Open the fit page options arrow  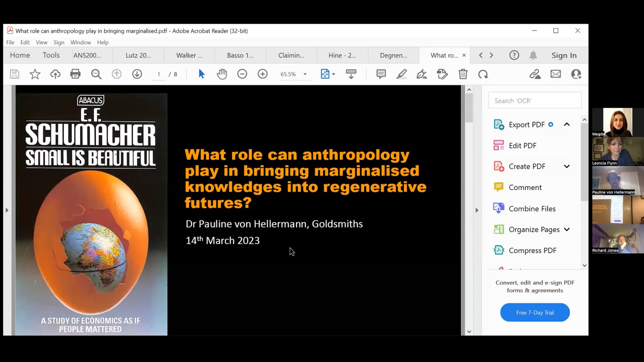point(334,74)
